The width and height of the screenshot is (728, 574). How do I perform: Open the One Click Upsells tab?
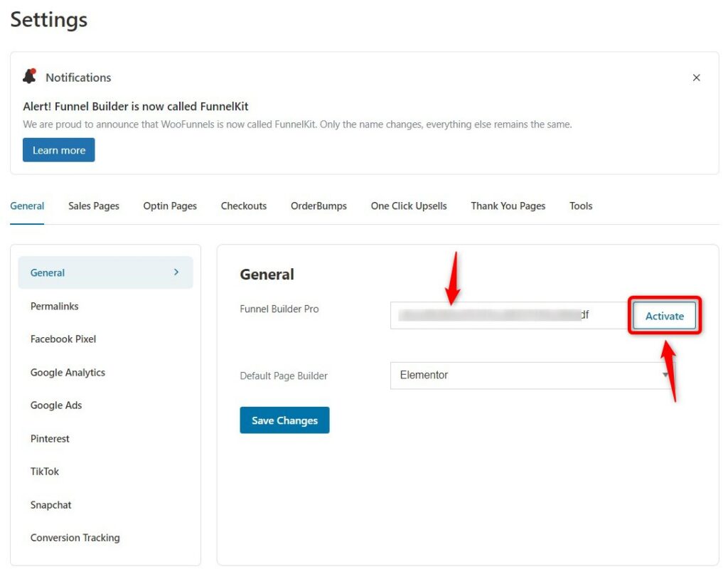click(x=409, y=206)
